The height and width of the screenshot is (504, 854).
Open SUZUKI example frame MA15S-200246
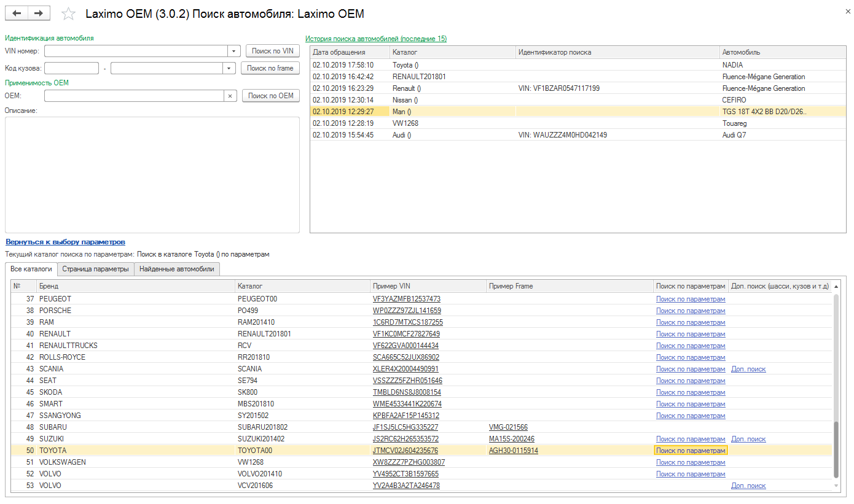(512, 439)
